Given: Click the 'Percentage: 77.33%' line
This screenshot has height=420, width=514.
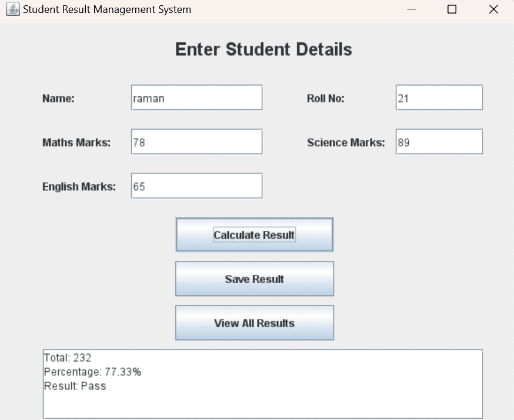Looking at the screenshot, I should (x=92, y=372).
